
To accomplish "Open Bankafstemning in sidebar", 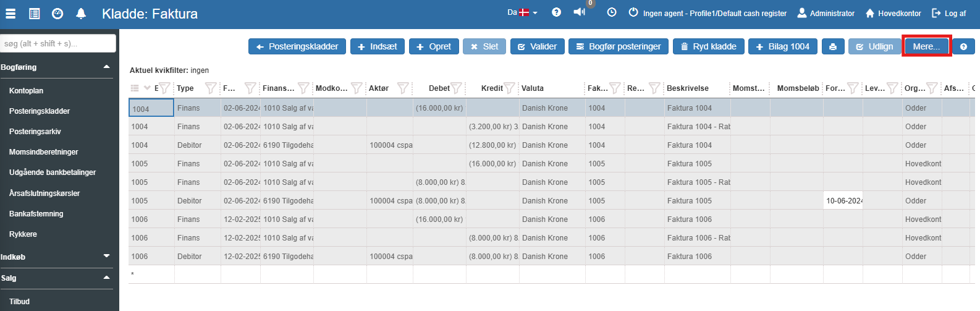I will click(36, 214).
